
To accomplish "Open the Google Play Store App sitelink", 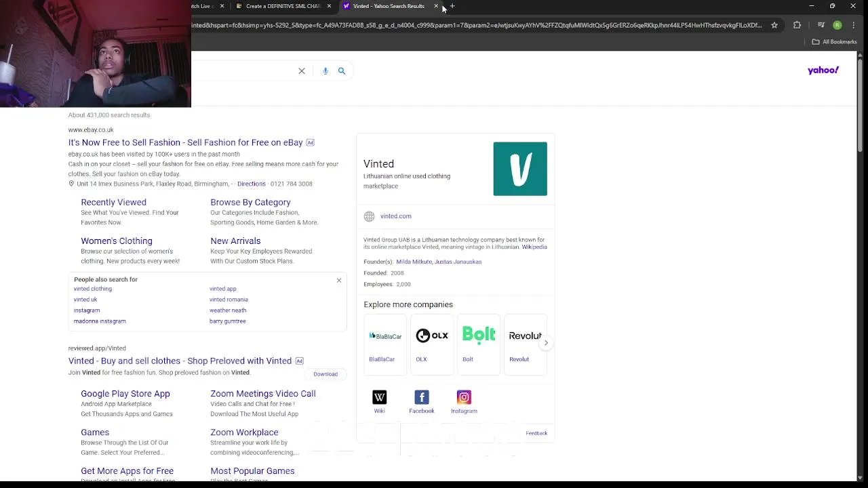I will pos(125,394).
